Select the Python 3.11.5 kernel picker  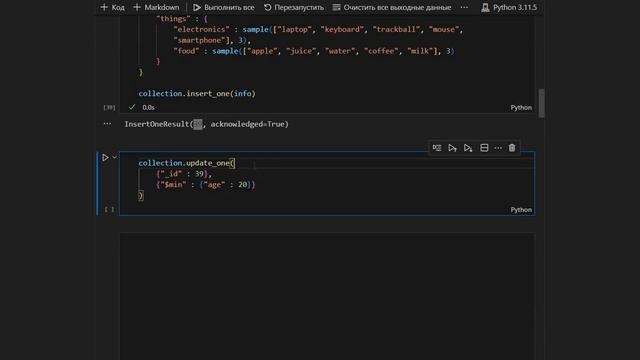(509, 7)
